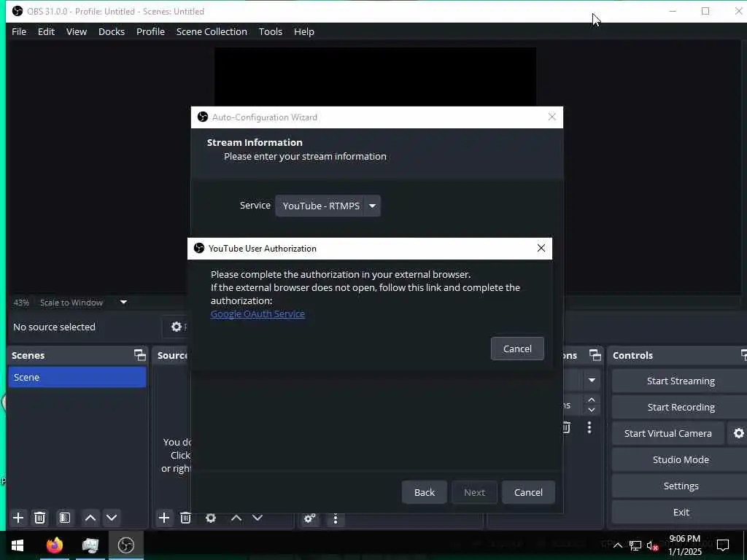Follow the Google OAuth Service link
The image size is (747, 560).
point(258,314)
